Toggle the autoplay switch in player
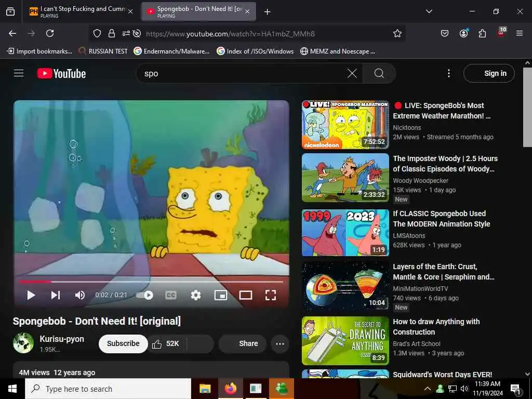The height and width of the screenshot is (399, 532). click(145, 295)
